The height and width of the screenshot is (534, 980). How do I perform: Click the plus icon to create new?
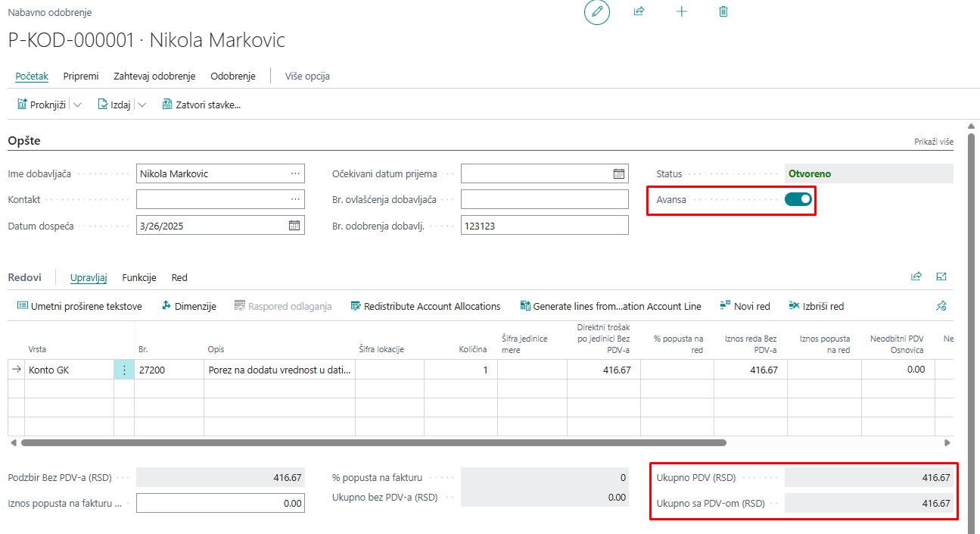(x=681, y=12)
